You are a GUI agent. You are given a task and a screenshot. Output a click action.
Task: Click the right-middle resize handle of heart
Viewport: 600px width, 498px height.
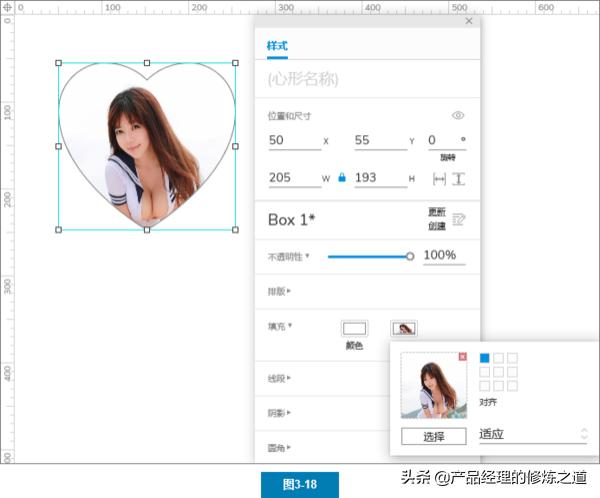coord(235,146)
